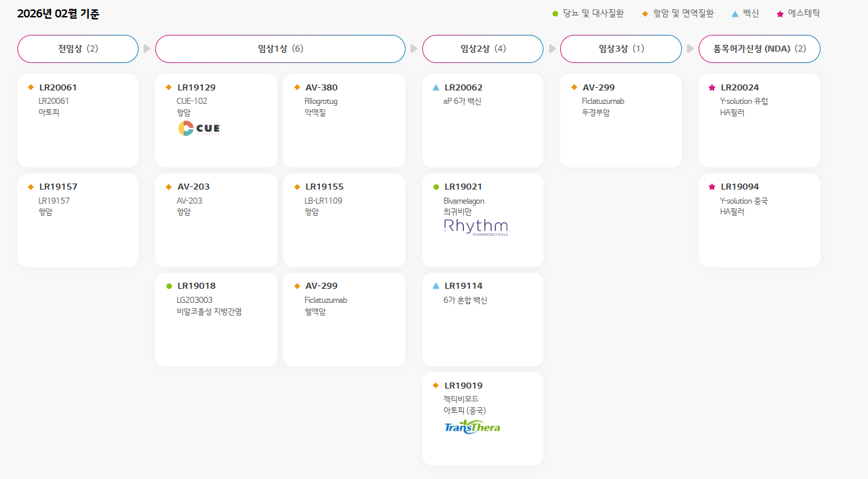Screen dimensions: 868x479
Task: Open the LR20024 Y-solution 유럽 card
Action: [x=759, y=121]
